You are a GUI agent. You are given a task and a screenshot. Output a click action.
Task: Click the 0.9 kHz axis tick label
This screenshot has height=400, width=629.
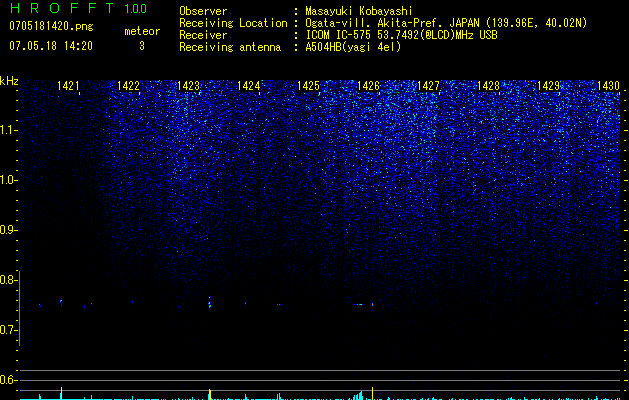[7, 230]
